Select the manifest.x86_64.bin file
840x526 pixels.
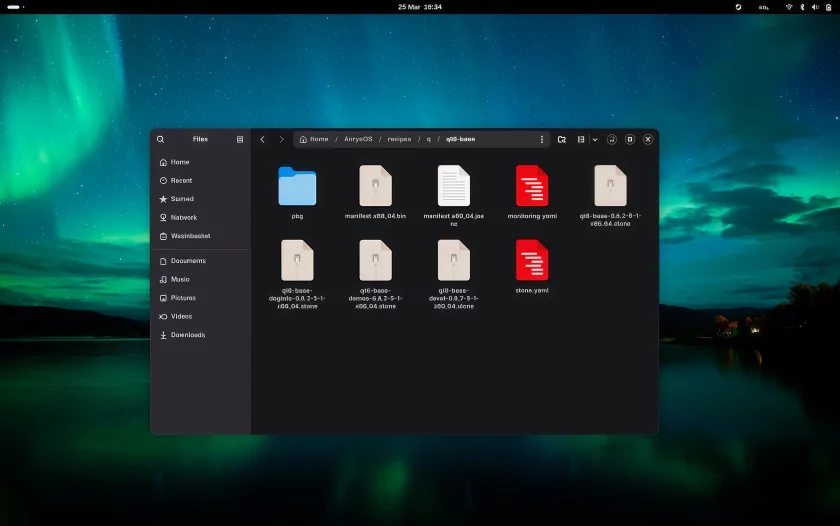[x=375, y=186]
